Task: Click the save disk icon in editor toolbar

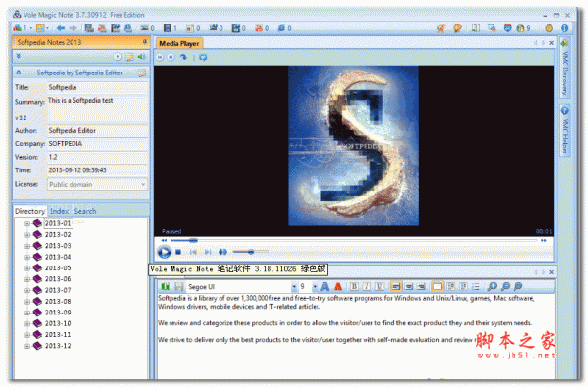Action: (179, 287)
